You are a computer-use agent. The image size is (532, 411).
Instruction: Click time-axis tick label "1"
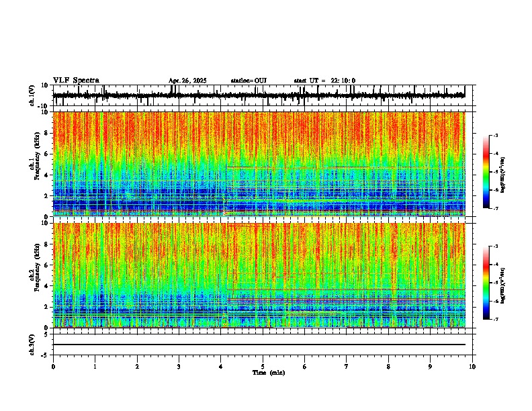point(95,367)
